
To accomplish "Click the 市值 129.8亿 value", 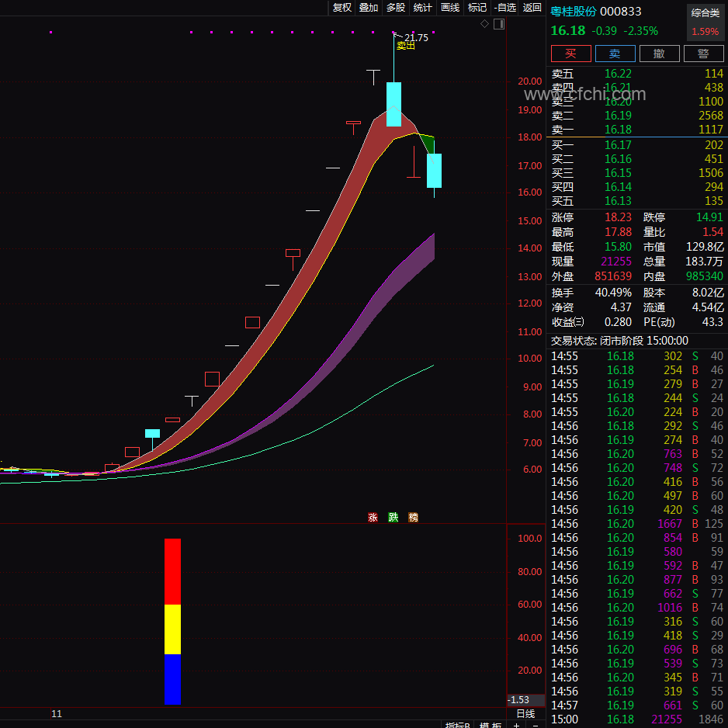I will (x=705, y=247).
